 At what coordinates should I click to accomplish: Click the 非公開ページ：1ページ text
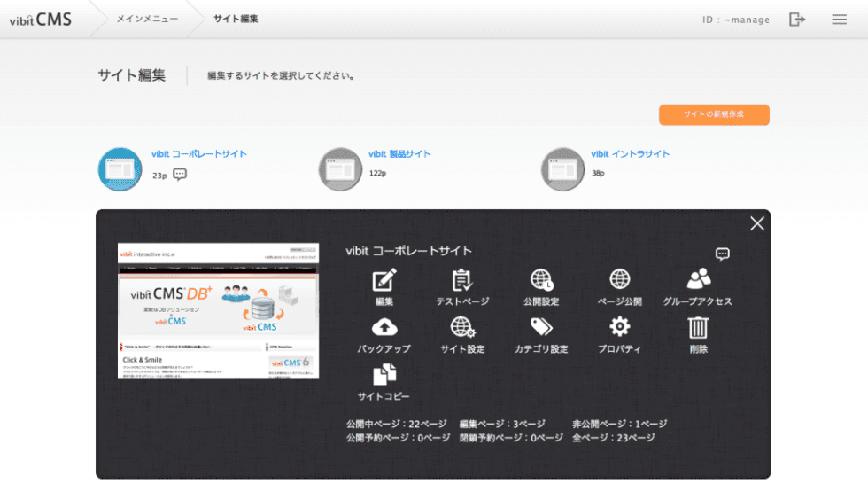(x=619, y=425)
